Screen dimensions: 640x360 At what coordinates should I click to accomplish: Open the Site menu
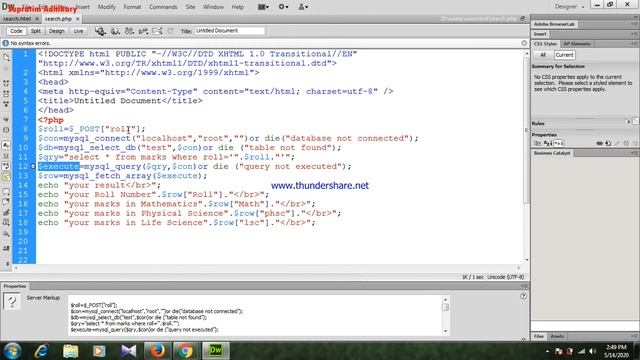(190, 7)
